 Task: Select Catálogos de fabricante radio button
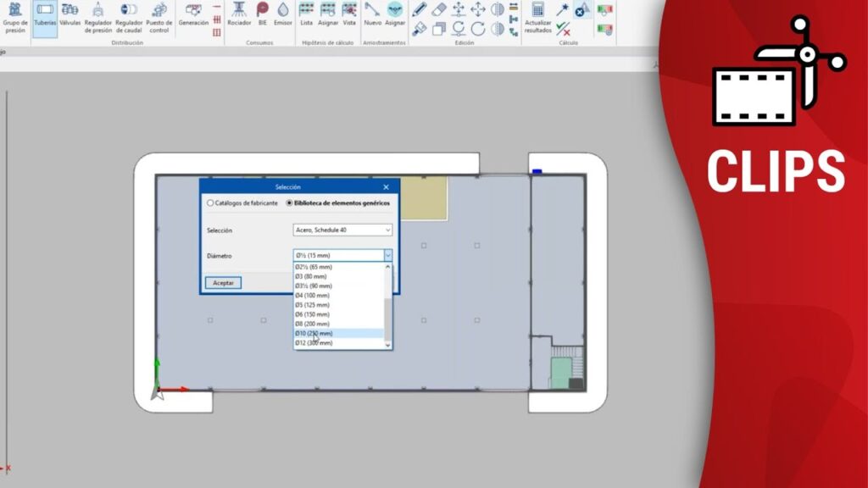pyautogui.click(x=211, y=203)
